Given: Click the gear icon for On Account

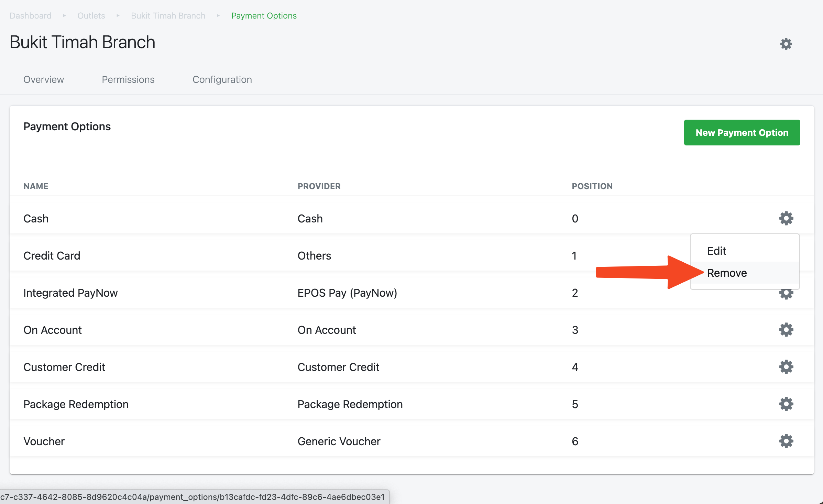Looking at the screenshot, I should click(x=786, y=330).
